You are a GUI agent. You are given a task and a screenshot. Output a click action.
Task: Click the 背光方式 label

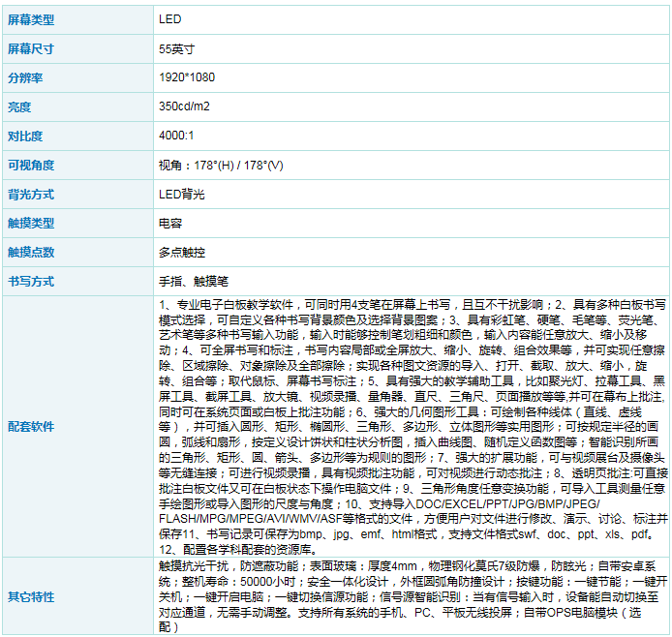[31, 195]
